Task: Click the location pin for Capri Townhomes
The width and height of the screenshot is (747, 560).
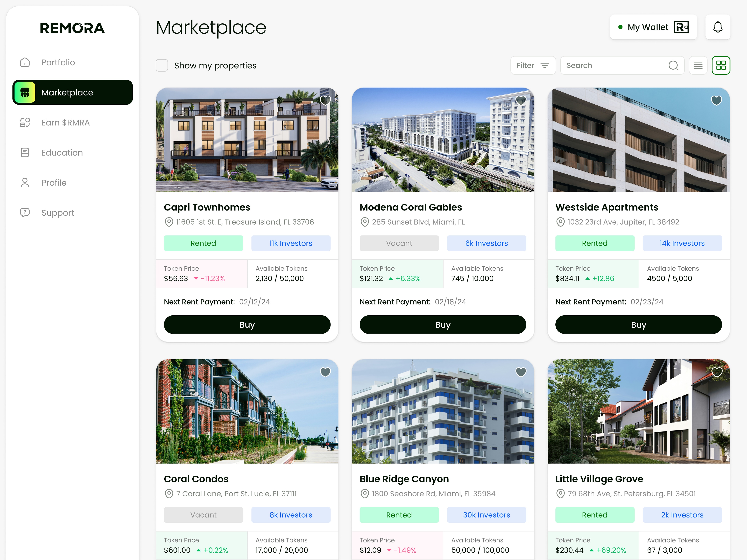Action: click(x=169, y=222)
